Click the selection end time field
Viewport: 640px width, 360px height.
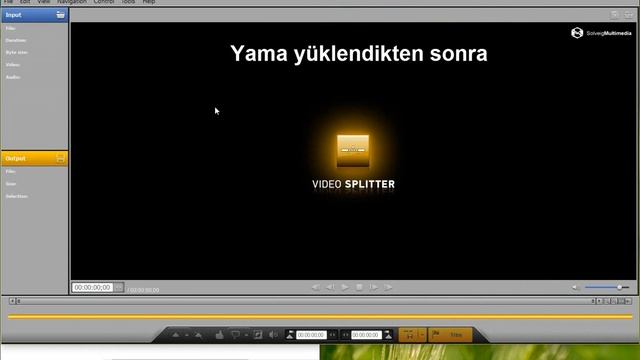pos(366,335)
